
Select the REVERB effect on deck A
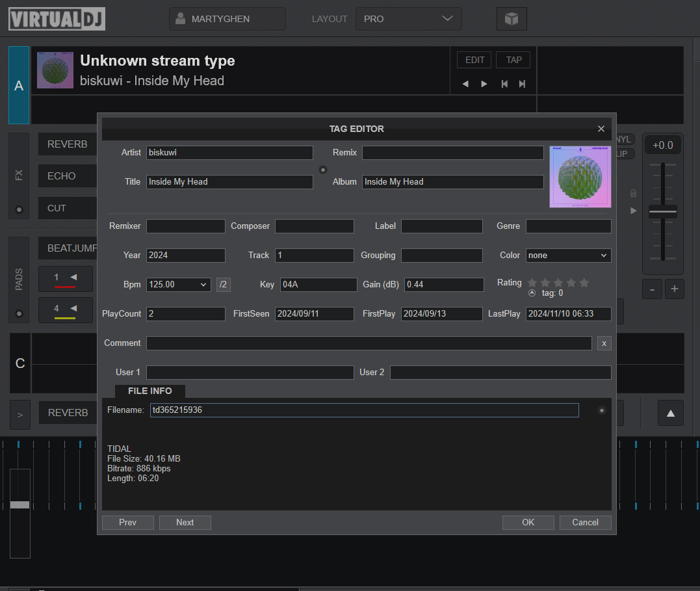pyautogui.click(x=68, y=144)
